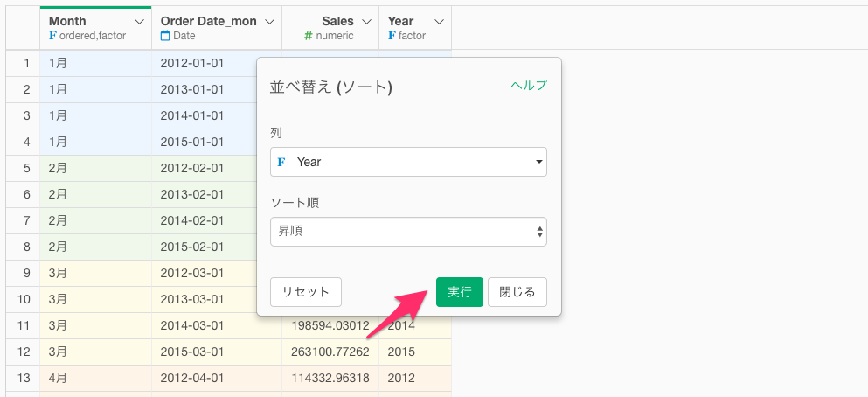Image resolution: width=868 pixels, height=397 pixels.
Task: Open the ソート順 dropdown set to 昇順
Action: (408, 232)
